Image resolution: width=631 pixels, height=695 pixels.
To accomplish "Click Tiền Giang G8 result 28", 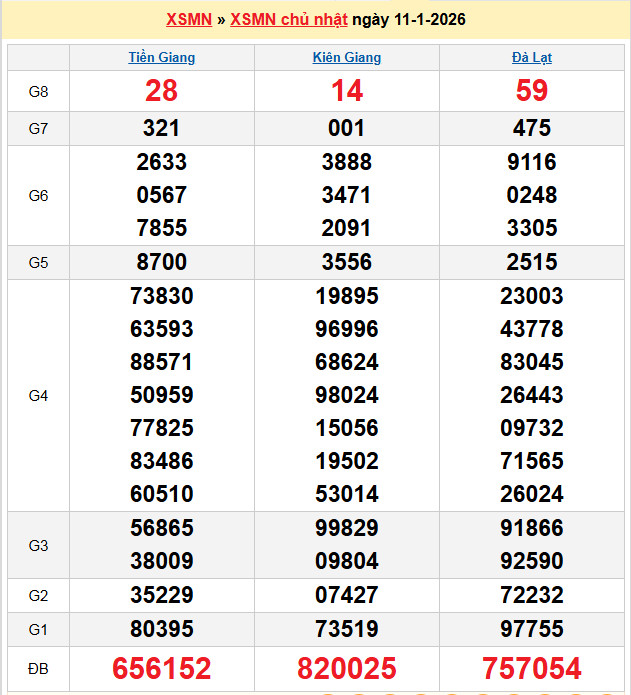I will point(162,91).
